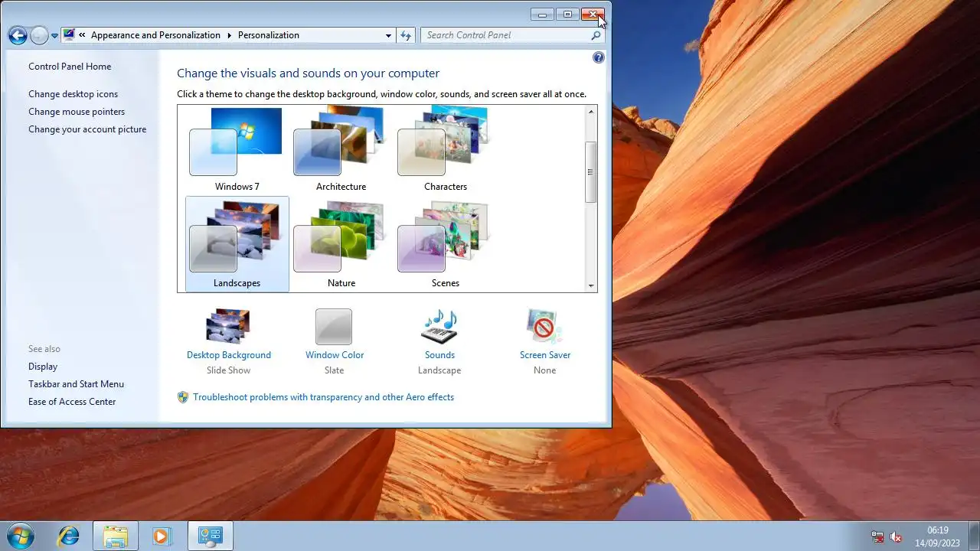Click the address bar Control Panel icon
This screenshot has width=980, height=551.
coord(69,34)
